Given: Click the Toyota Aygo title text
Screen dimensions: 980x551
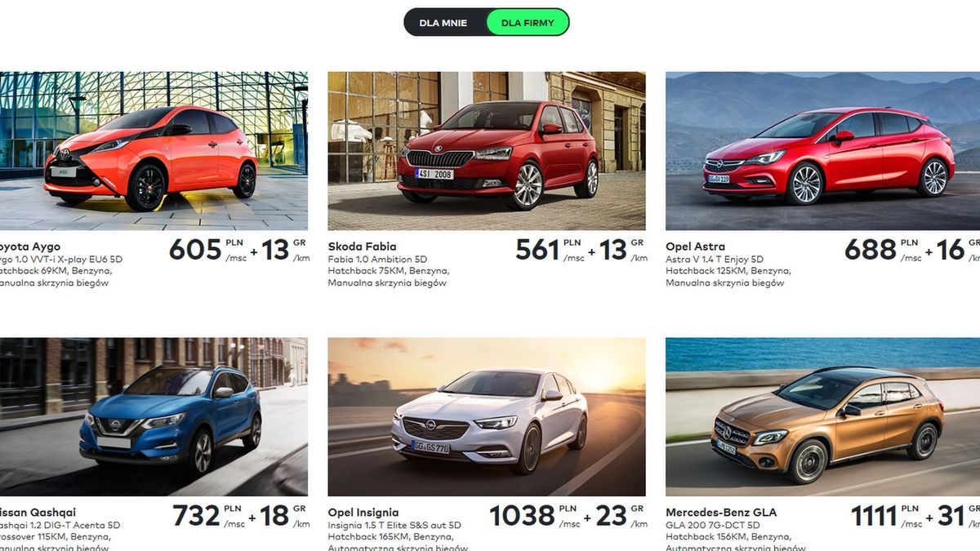Looking at the screenshot, I should [30, 247].
